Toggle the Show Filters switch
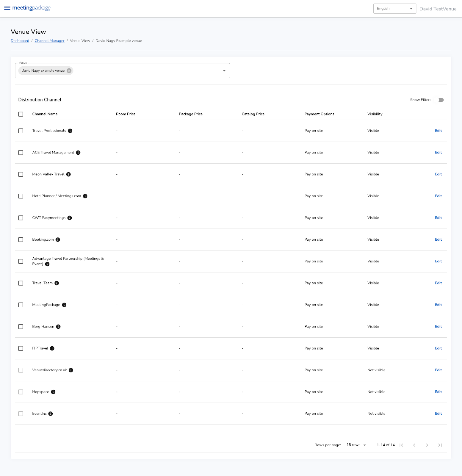This screenshot has width=462, height=476. (440, 100)
